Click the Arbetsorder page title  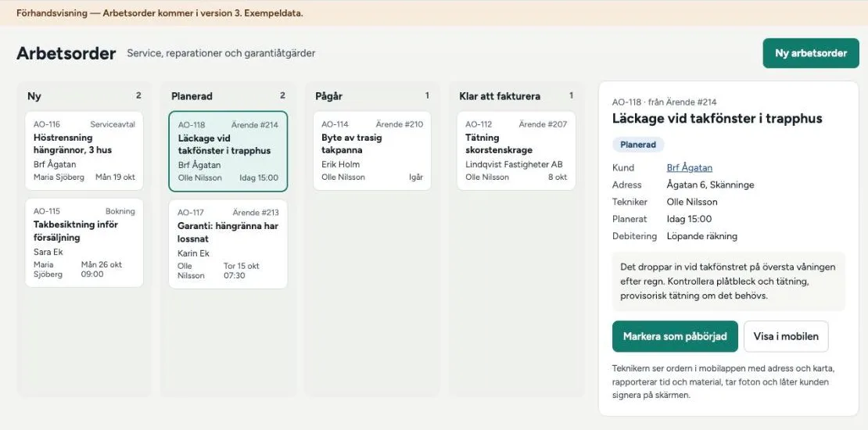click(x=66, y=53)
